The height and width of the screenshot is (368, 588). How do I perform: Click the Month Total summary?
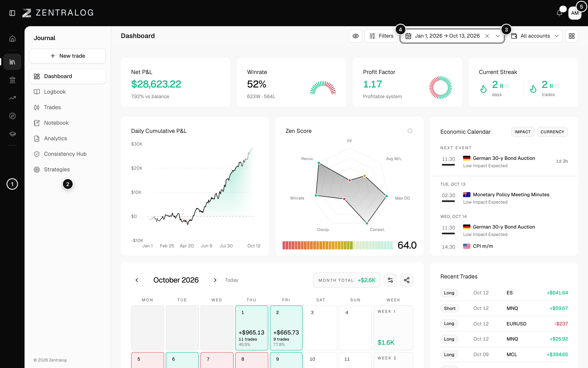pos(347,280)
